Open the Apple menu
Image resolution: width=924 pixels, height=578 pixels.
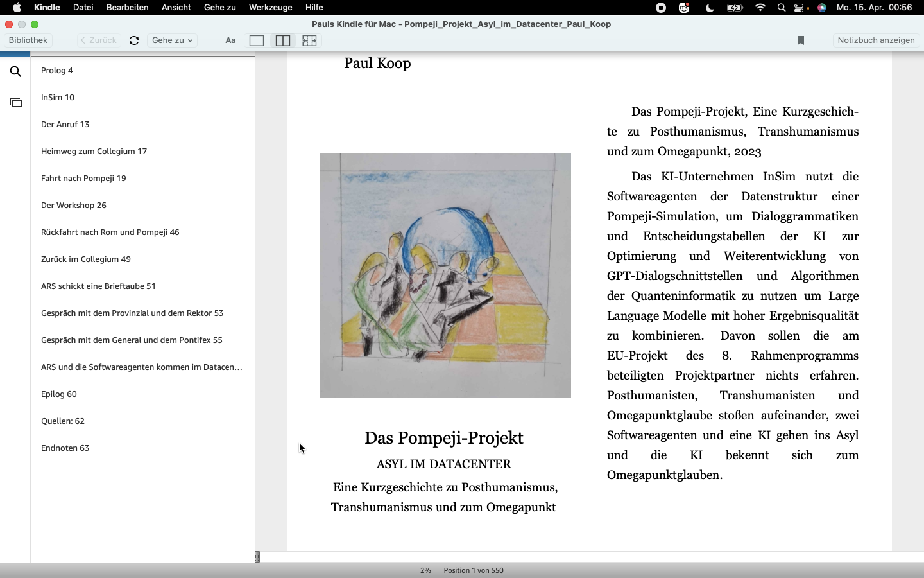(17, 8)
